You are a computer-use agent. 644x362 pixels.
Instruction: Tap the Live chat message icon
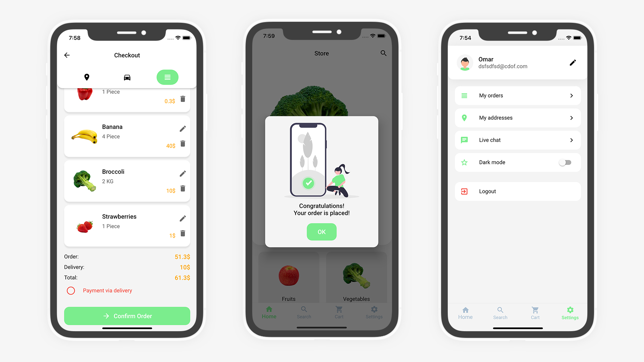464,140
